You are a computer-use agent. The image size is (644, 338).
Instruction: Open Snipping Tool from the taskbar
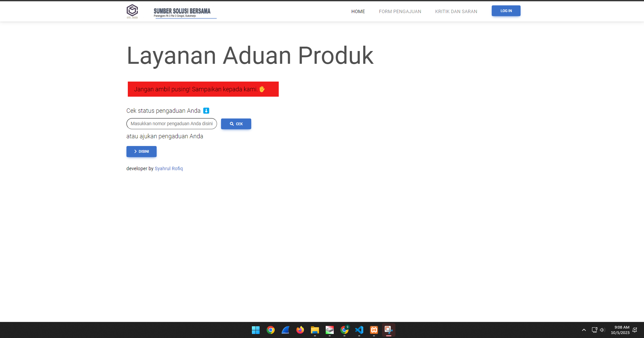pyautogui.click(x=388, y=330)
